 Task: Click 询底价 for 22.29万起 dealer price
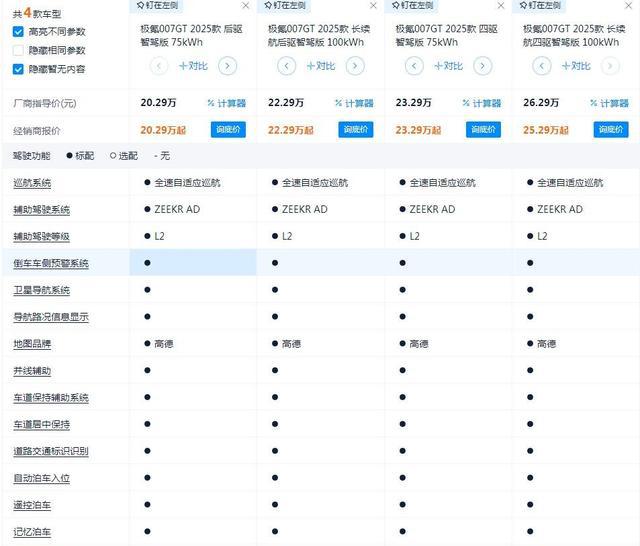pyautogui.click(x=356, y=130)
